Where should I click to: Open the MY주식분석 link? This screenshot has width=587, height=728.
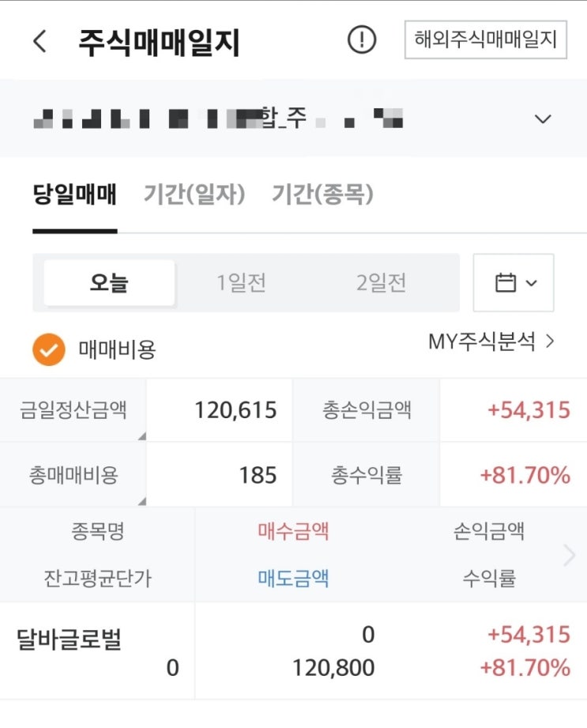491,342
